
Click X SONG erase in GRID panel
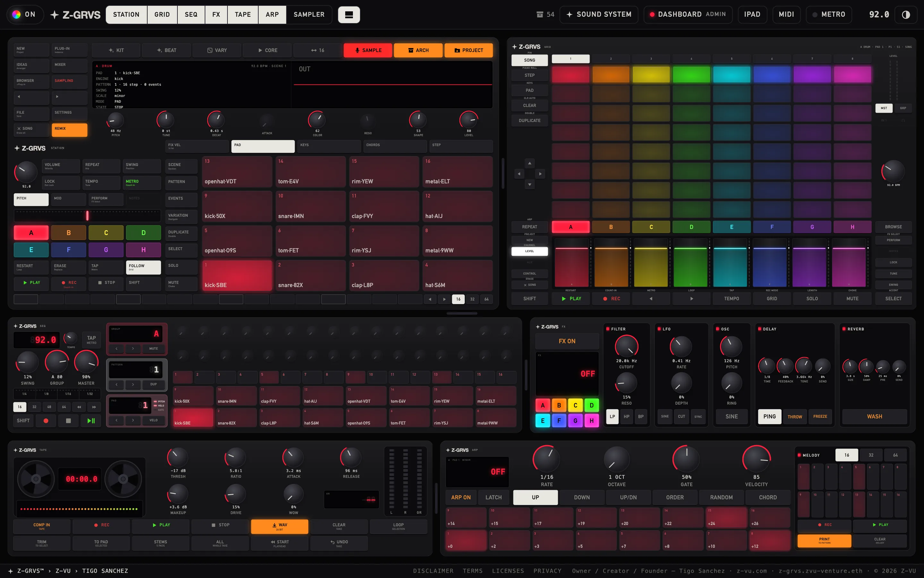(x=530, y=285)
